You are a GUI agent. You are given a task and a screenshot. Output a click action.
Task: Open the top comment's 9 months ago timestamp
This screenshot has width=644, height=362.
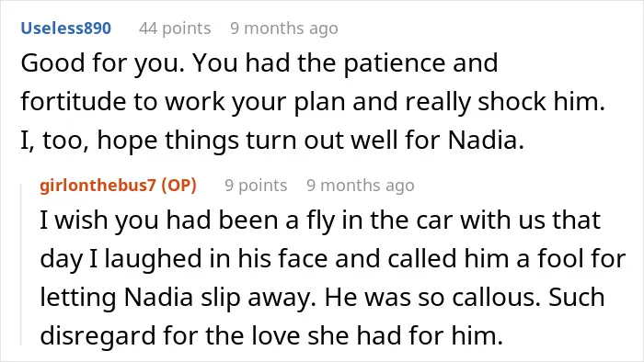click(x=284, y=28)
